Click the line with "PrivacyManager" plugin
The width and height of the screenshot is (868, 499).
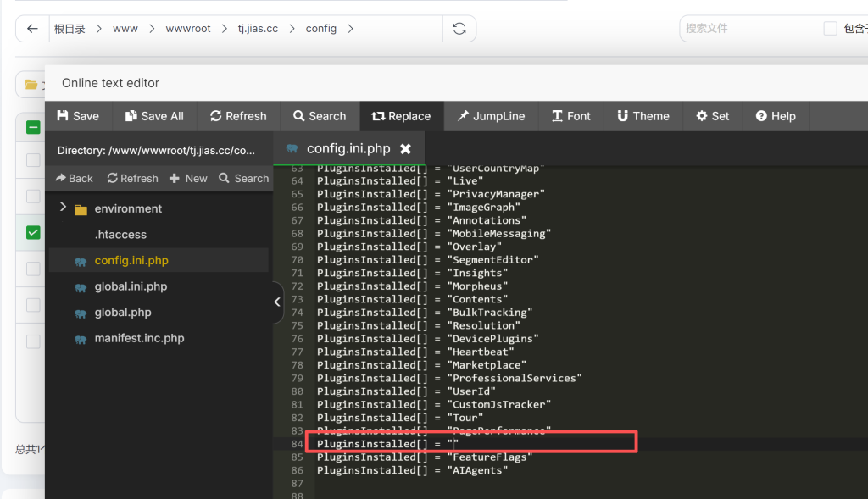431,194
